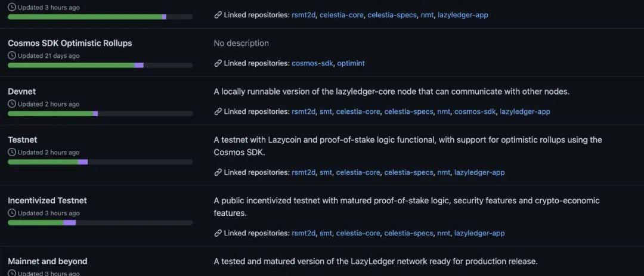Click link icon beside Testnet's linked repositories
Image resolution: width=644 pixels, height=276 pixels.
tap(218, 172)
